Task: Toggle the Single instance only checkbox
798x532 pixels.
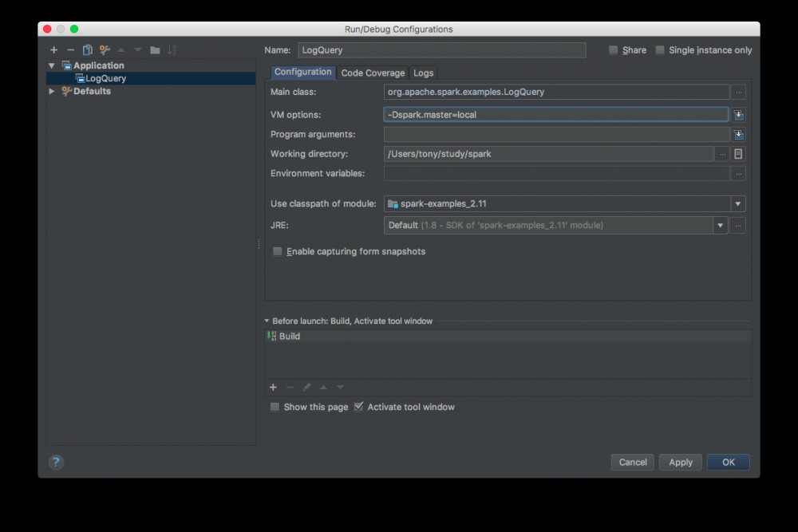Action: click(660, 50)
